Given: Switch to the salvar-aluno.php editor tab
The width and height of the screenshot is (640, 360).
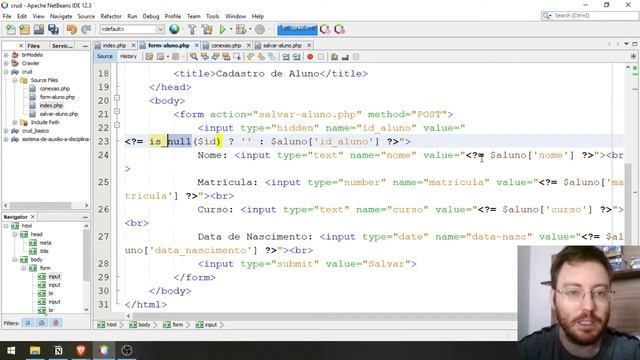Looking at the screenshot, I should pyautogui.click(x=282, y=45).
